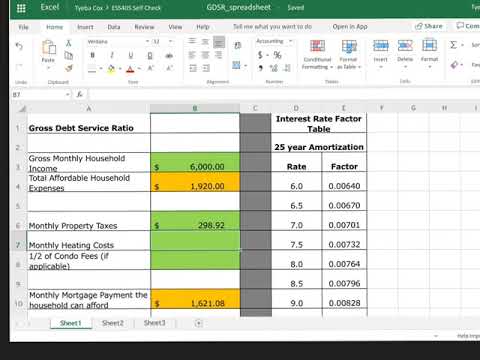Click the Copy icon in Clipboard group
The image size is (480, 360).
pos(68,55)
